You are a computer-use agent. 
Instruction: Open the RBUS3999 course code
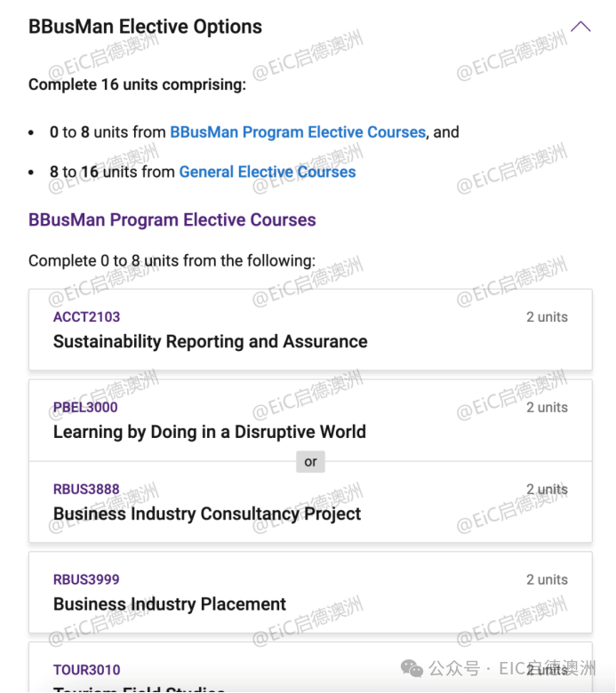click(86, 580)
